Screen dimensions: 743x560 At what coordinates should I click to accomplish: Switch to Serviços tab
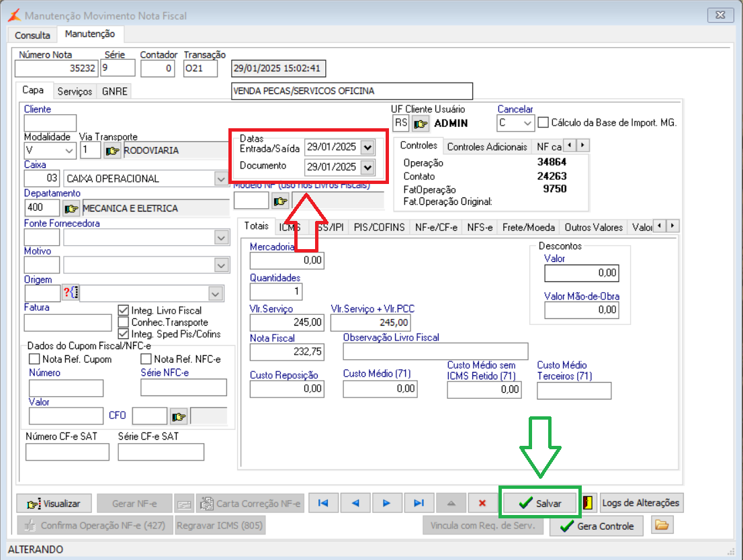[75, 91]
